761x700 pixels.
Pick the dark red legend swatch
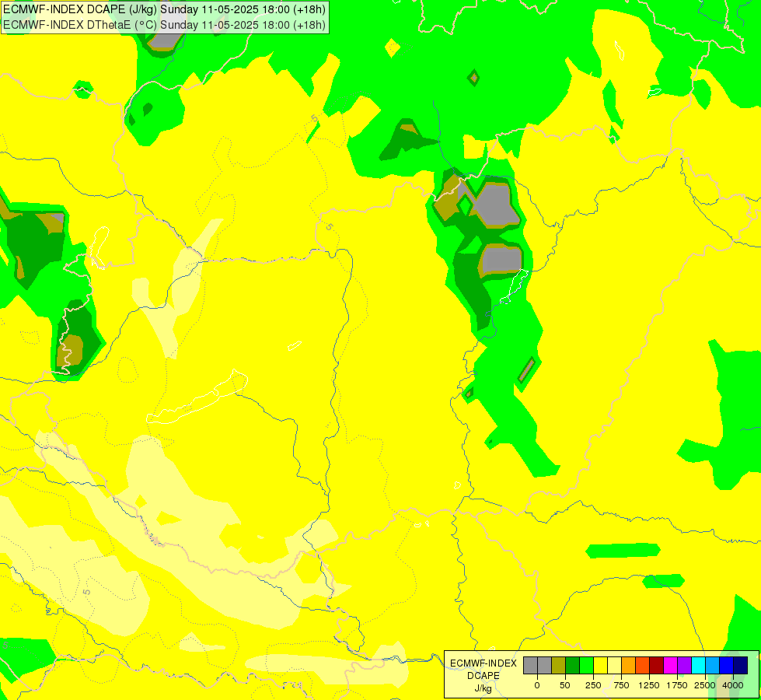point(657,665)
